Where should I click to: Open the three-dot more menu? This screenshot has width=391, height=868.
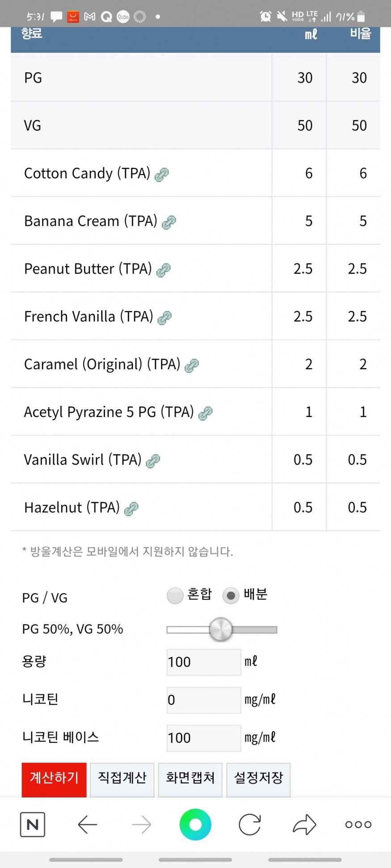(x=358, y=824)
